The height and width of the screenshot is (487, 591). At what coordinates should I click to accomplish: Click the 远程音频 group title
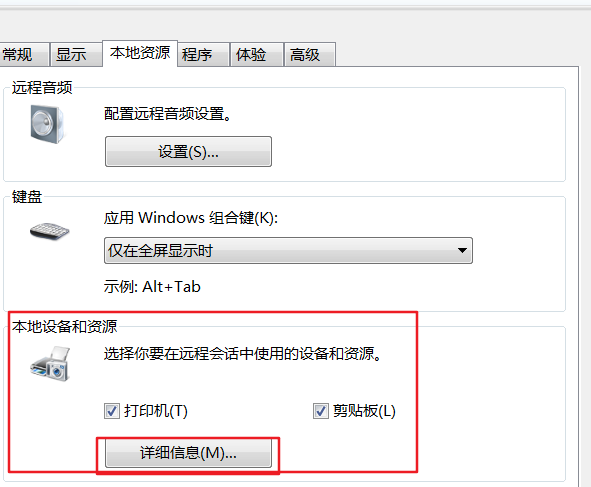click(x=42, y=87)
